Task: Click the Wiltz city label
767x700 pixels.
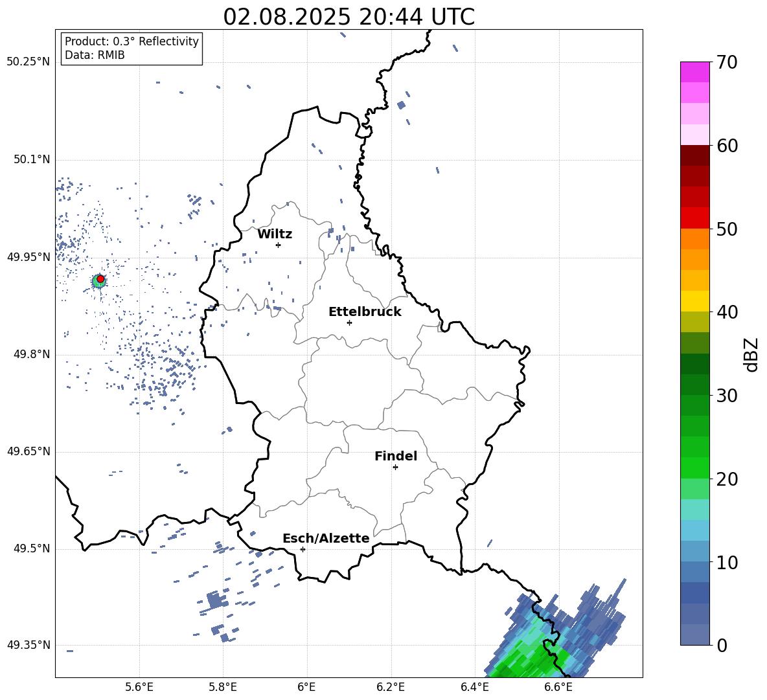Action: [x=275, y=234]
